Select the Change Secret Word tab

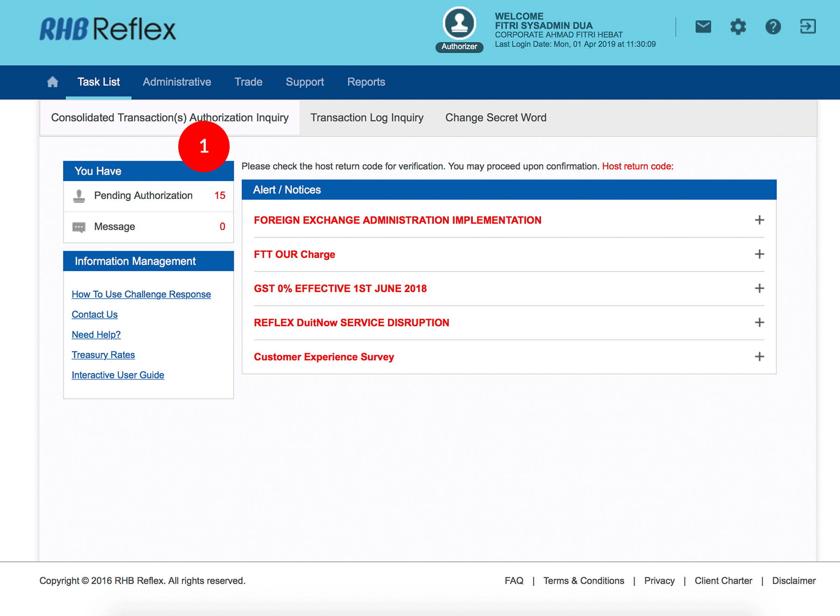click(x=496, y=118)
